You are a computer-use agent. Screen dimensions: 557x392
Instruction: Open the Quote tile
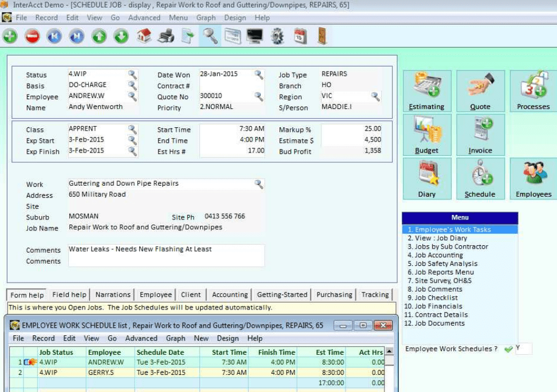pos(480,91)
